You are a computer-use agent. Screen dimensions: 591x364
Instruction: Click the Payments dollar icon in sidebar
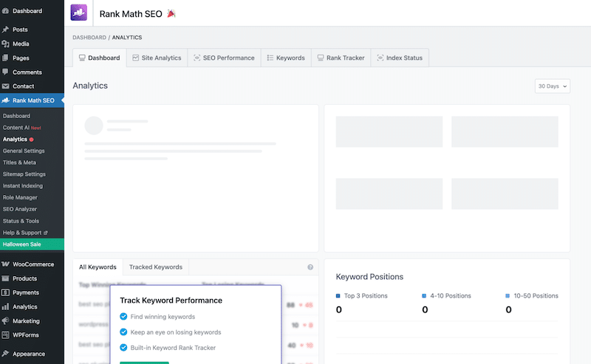point(5,292)
